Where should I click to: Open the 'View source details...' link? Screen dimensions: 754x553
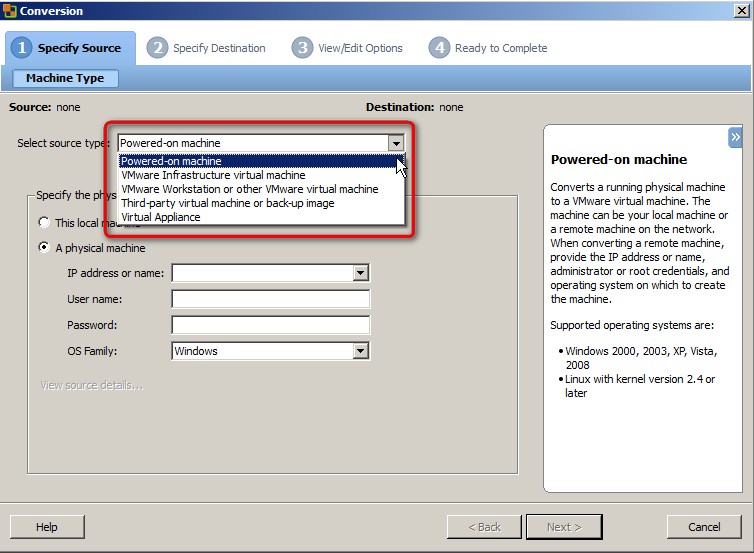(x=92, y=385)
